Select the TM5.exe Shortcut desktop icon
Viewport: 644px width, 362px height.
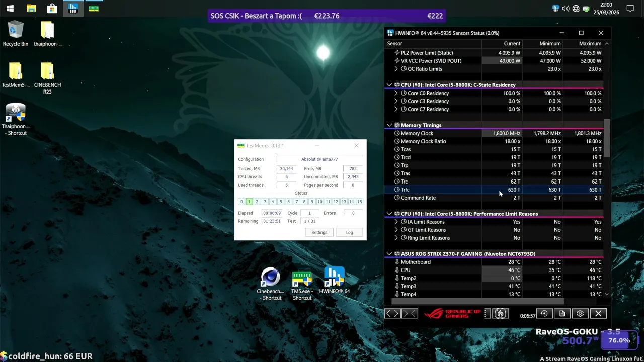pos(302,285)
